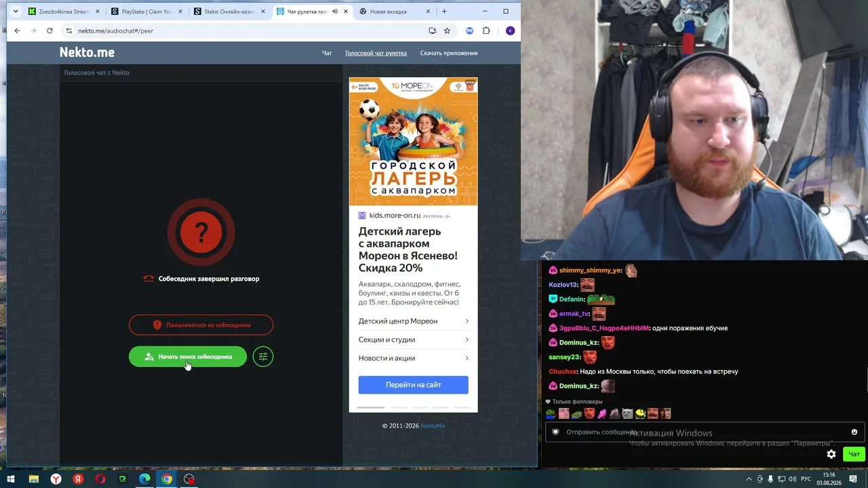Viewport: 868px width, 488px height.
Task: Install the app via address bar icon
Action: click(x=432, y=30)
